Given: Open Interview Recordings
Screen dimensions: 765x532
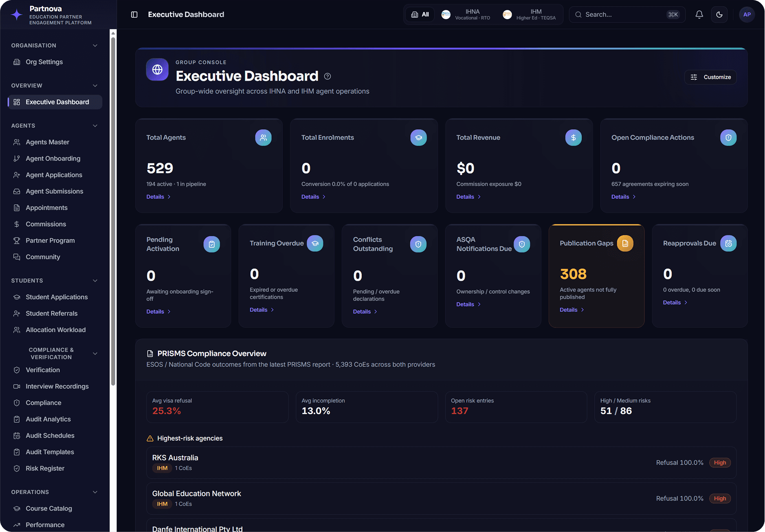Looking at the screenshot, I should (x=55, y=386).
